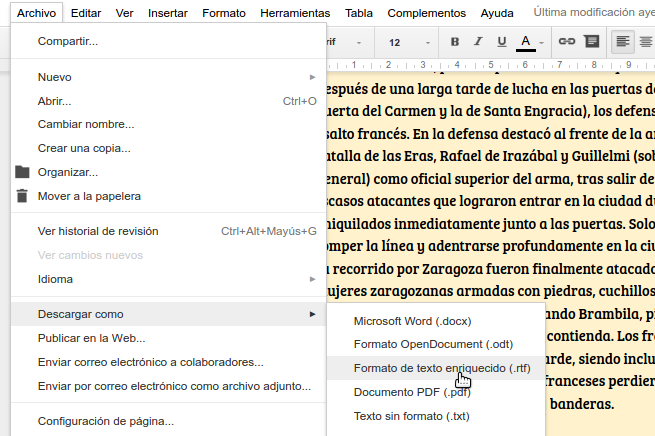
Task: Expand the Idioma submenu
Action: 169,279
